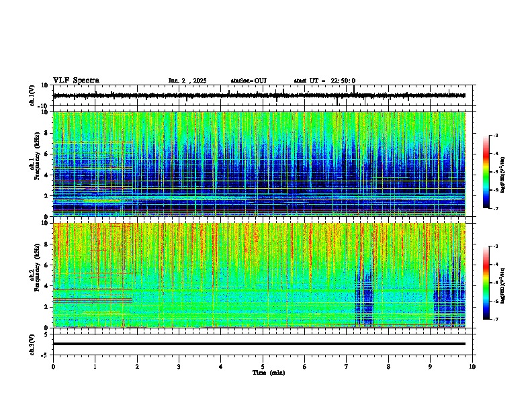Click the time axis tick label "1"
The image size is (532, 411).
tap(95, 367)
